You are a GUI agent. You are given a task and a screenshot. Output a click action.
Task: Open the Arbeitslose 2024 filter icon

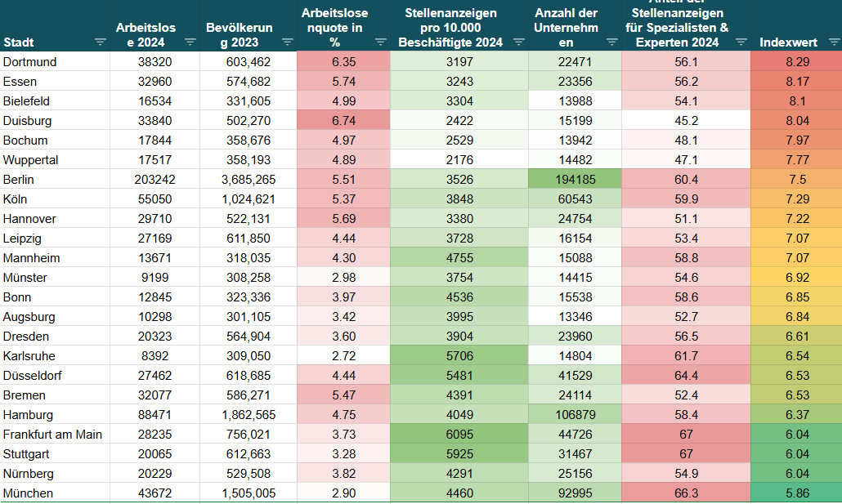click(x=190, y=42)
